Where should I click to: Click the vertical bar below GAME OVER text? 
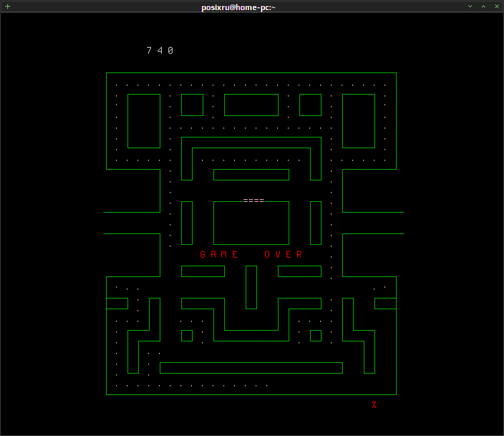pos(252,287)
